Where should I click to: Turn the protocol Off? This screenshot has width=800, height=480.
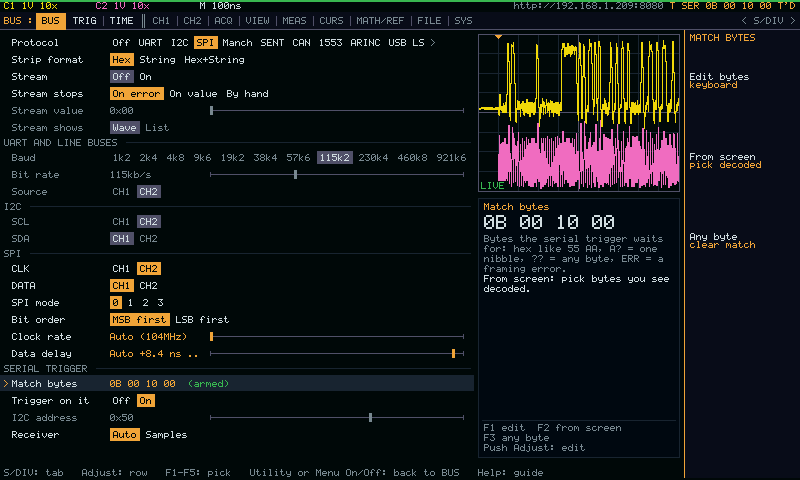(x=121, y=43)
